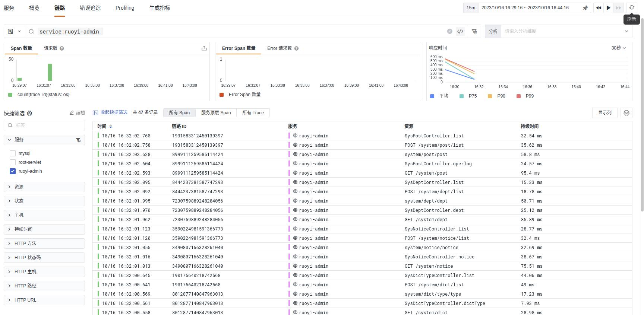This screenshot has width=644, height=315.
Task: Toggle 平均 legend series
Action: click(x=439, y=96)
